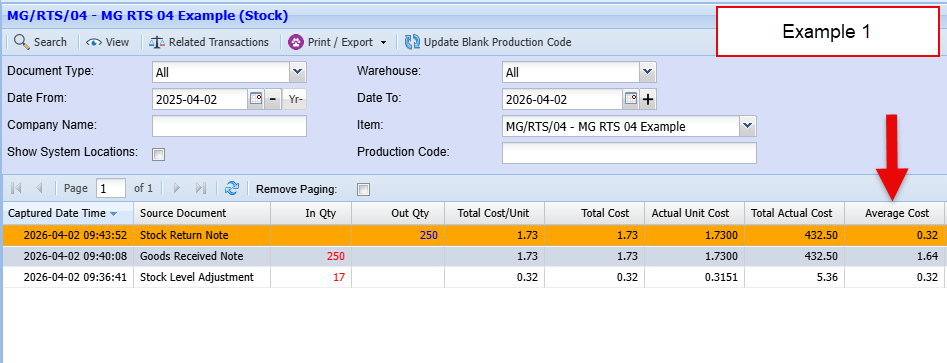
Task: Click the Source Document column header
Action: pyautogui.click(x=202, y=213)
